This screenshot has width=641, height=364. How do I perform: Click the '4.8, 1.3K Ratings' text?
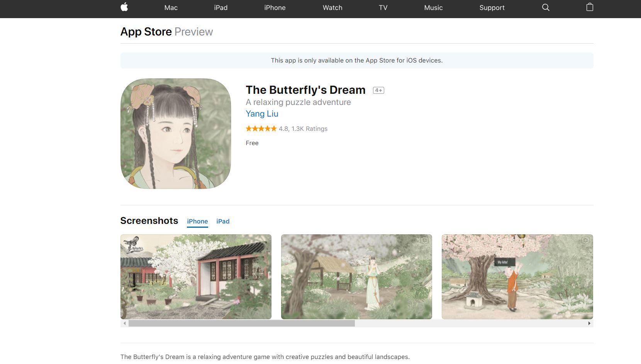[x=303, y=129]
